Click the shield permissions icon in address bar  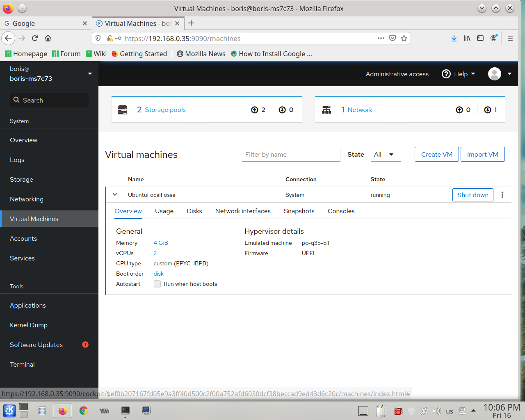click(x=98, y=38)
